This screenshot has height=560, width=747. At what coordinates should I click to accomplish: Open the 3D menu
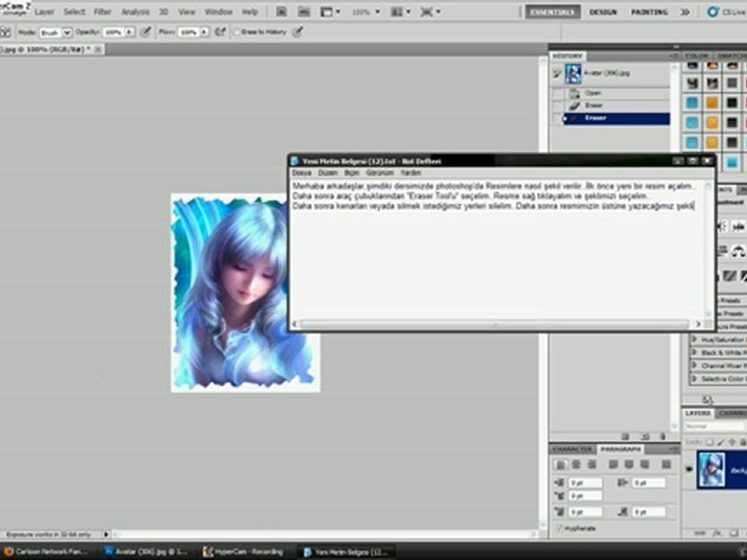pos(163,12)
